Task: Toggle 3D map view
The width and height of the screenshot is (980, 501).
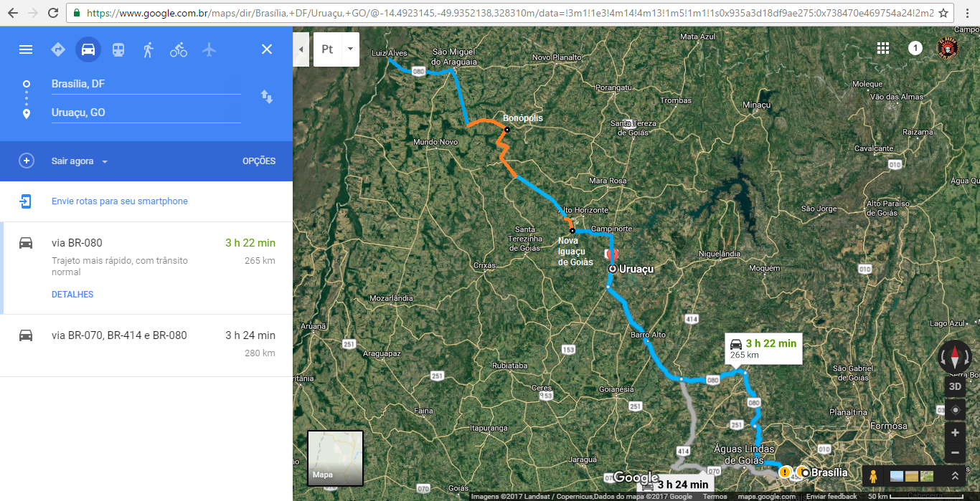Action: pos(955,386)
